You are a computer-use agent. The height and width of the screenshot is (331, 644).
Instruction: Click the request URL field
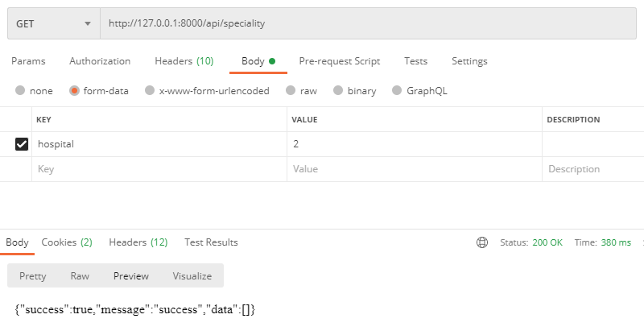tap(369, 24)
